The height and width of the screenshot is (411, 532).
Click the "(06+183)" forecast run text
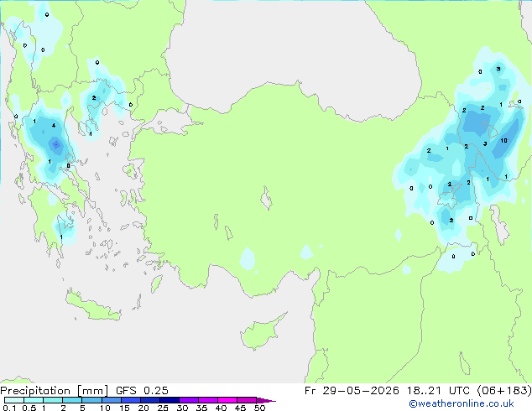coord(504,391)
